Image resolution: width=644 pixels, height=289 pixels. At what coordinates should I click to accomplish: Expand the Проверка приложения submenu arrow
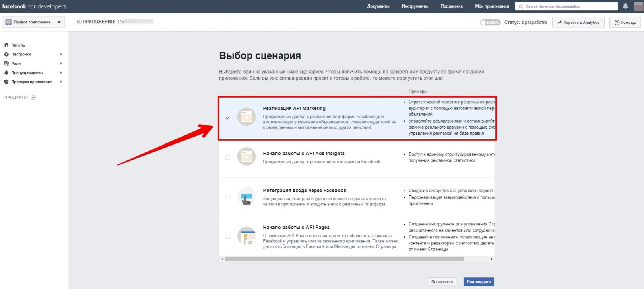point(61,82)
